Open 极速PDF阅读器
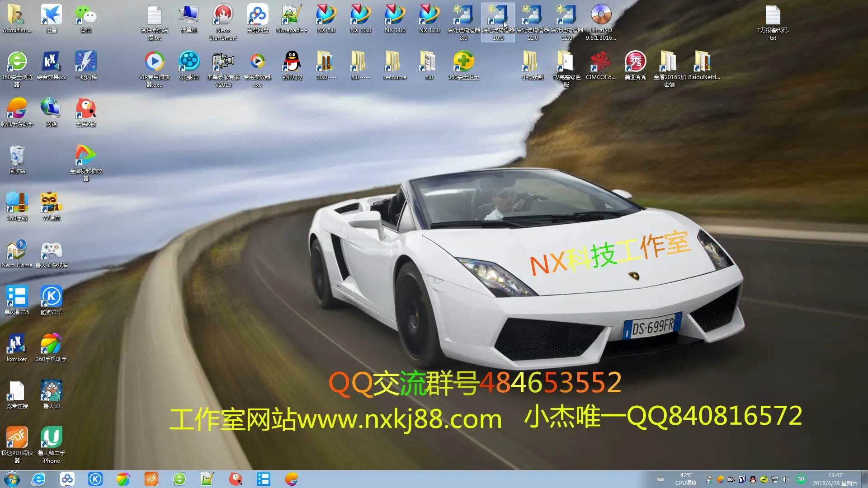This screenshot has width=868, height=488. click(x=17, y=436)
